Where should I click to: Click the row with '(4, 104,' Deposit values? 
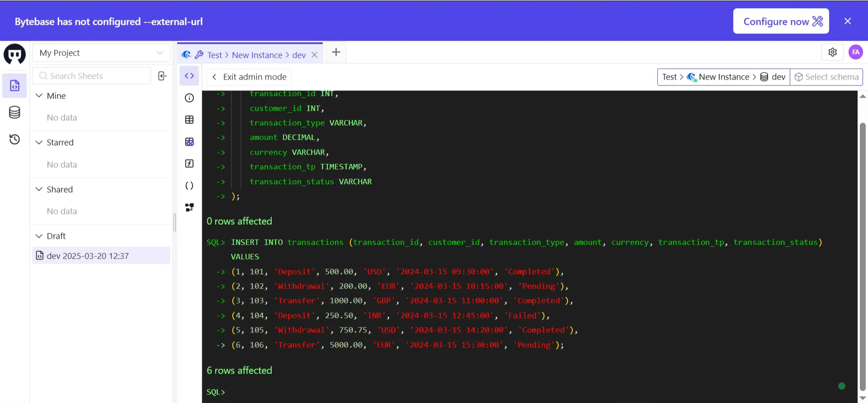click(x=391, y=316)
